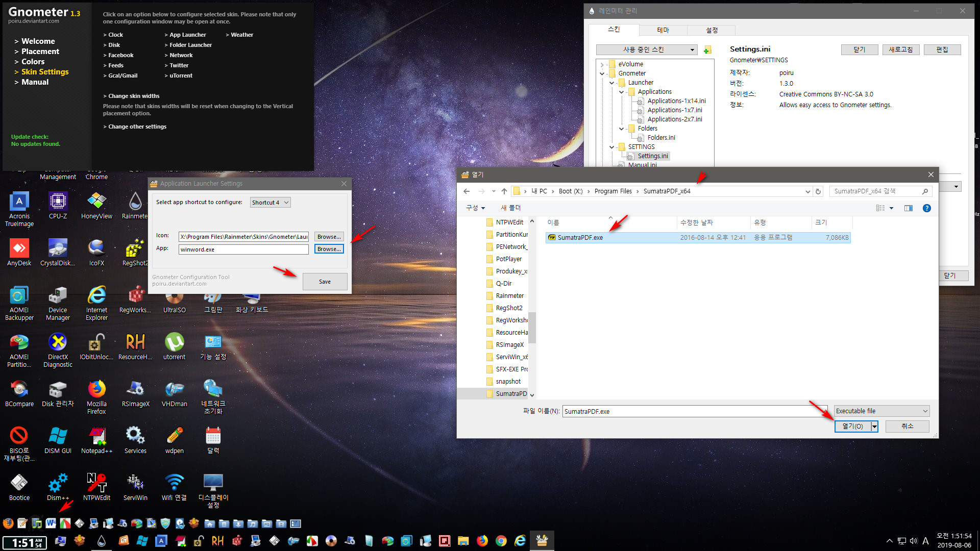The height and width of the screenshot is (551, 980).
Task: Open the Twitter skin configuration link
Action: coord(179,65)
